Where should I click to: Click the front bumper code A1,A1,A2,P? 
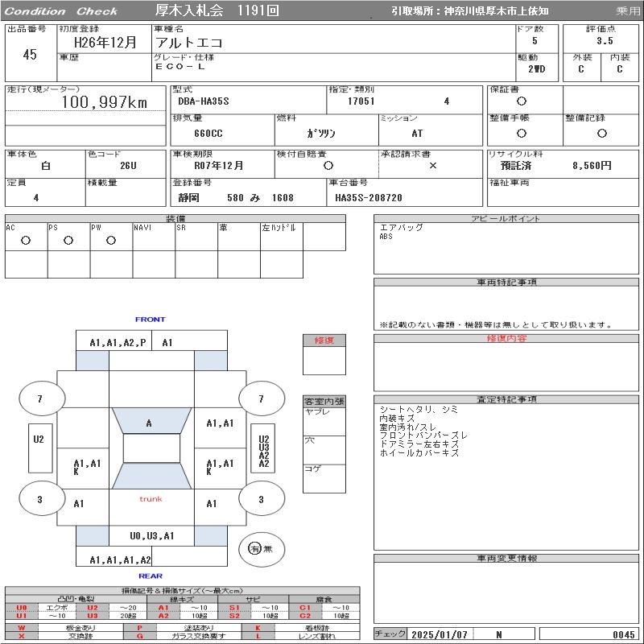118,343
